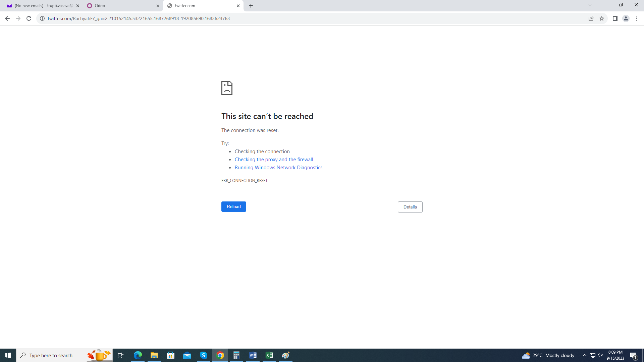Viewport: 644px width, 362px height.
Task: Bookmark this page with star icon
Action: 602,18
